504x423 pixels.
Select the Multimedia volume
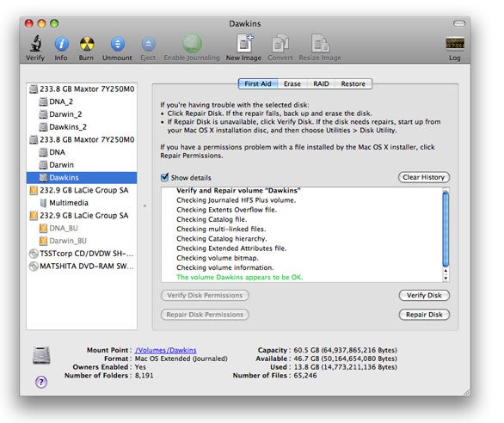tap(82, 203)
